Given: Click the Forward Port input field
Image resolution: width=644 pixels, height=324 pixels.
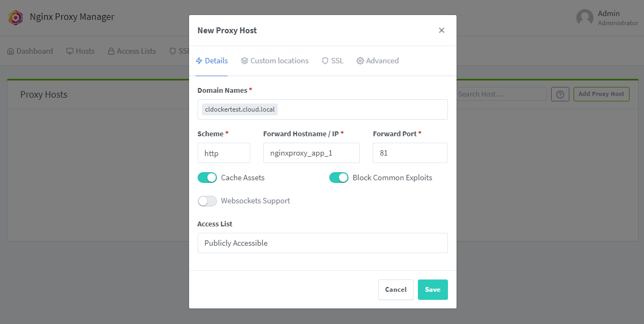Looking at the screenshot, I should (x=409, y=153).
